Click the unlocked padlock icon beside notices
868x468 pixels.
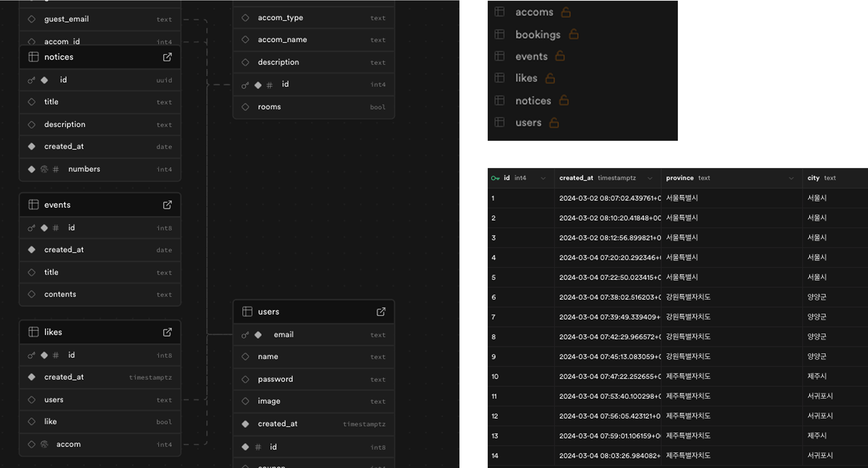pyautogui.click(x=564, y=100)
